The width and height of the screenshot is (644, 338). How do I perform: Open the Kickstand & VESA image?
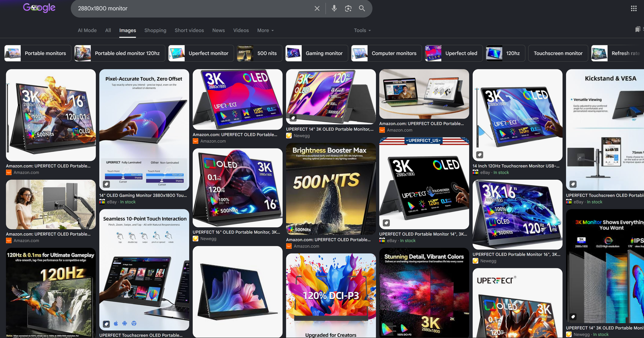click(x=605, y=130)
